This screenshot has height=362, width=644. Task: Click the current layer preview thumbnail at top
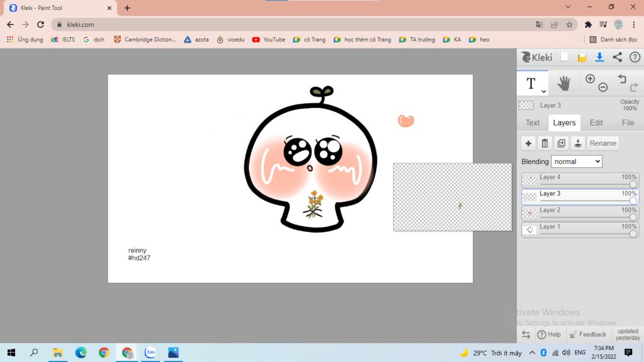click(x=526, y=105)
